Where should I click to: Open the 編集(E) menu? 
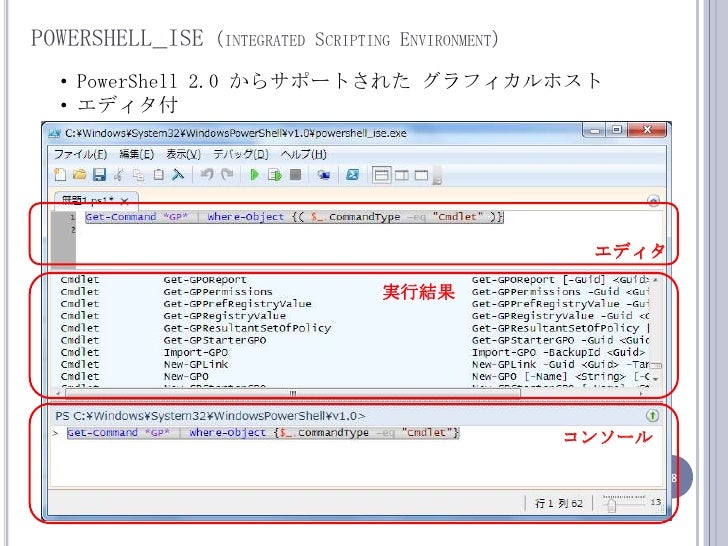[136, 154]
